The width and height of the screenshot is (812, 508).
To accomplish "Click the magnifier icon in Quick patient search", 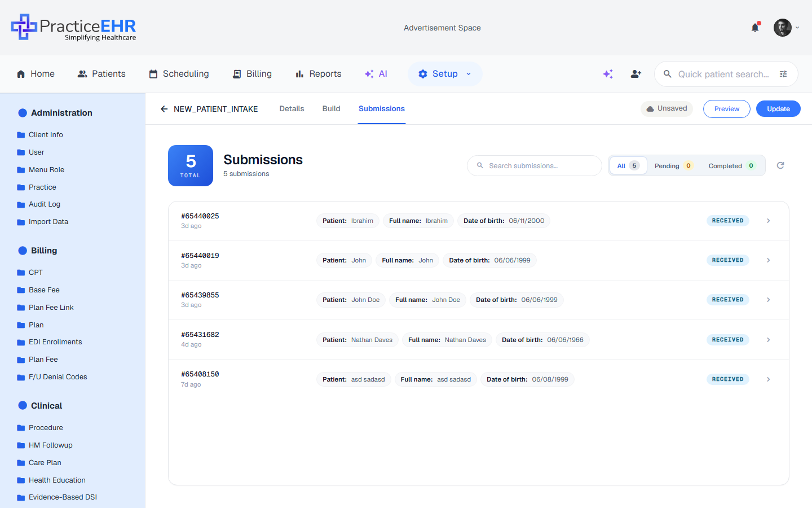I will coord(668,74).
